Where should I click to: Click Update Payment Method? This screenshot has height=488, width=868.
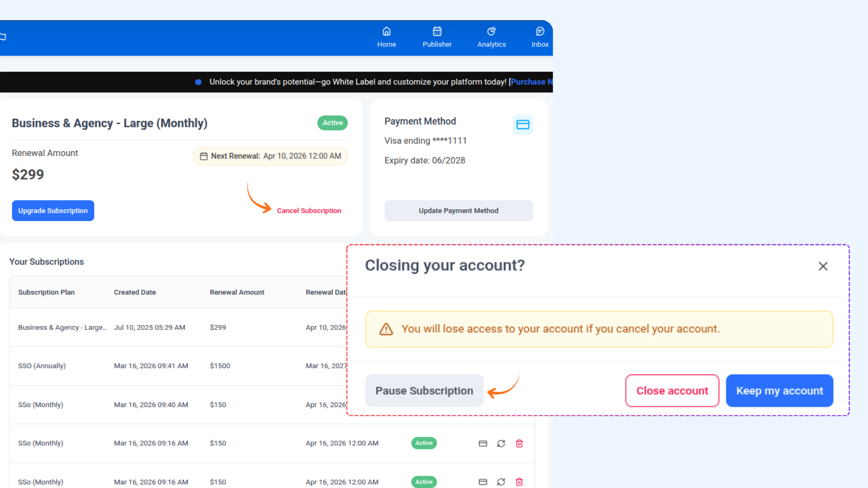(x=458, y=211)
